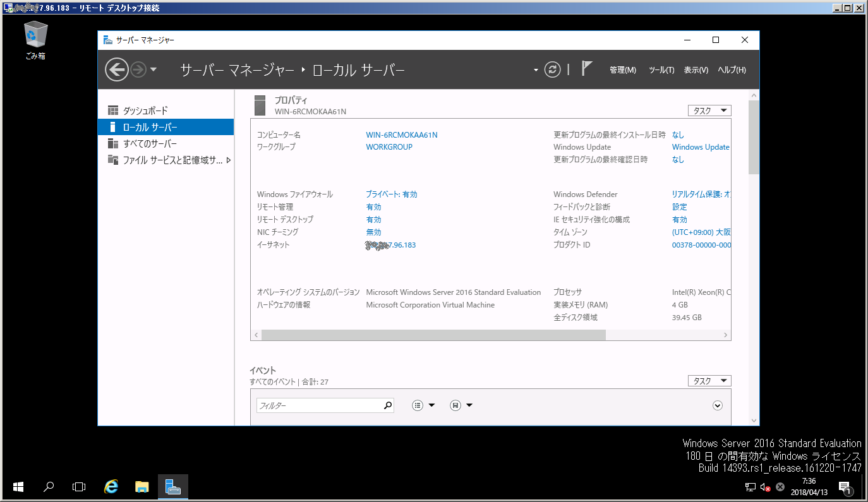
Task: Refresh Server Manager with the refresh icon
Action: click(553, 69)
